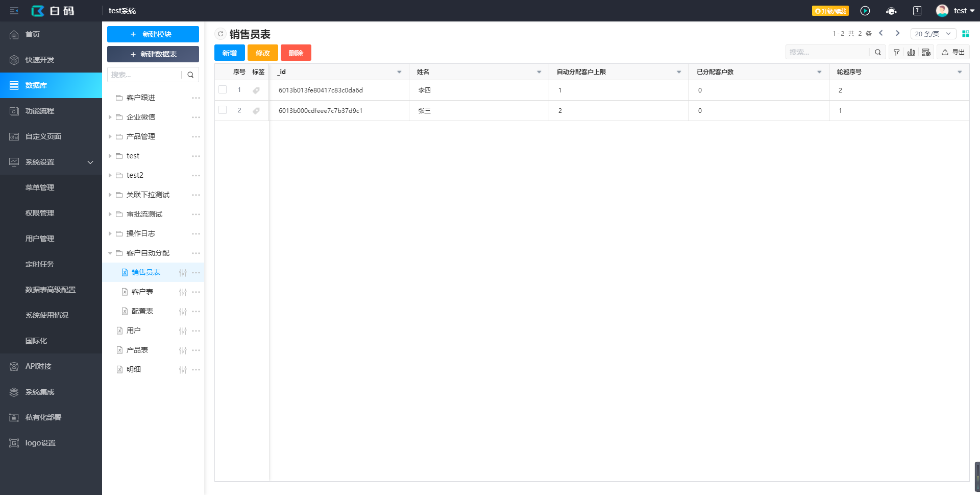
Task: Open field settings icon for 销售员表
Action: coord(183,273)
